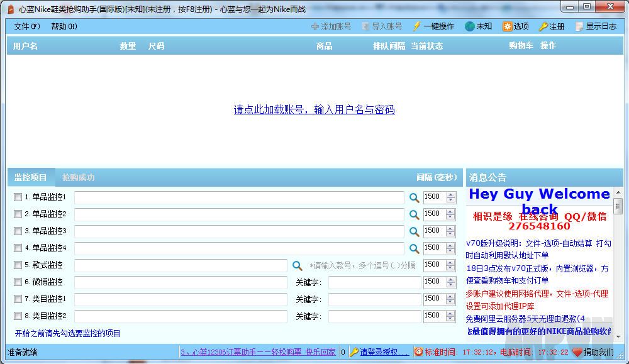
Task: Enable 8.类目监控2 checkbox
Action: point(18,316)
